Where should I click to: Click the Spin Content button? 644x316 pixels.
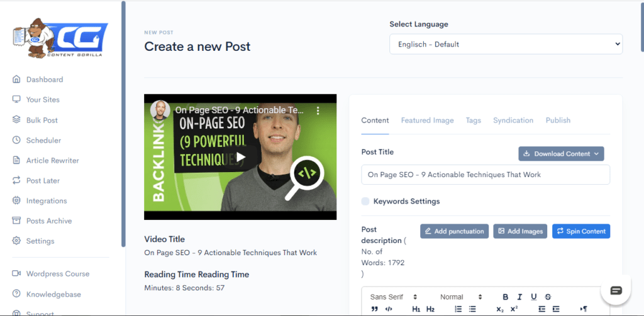(580, 231)
